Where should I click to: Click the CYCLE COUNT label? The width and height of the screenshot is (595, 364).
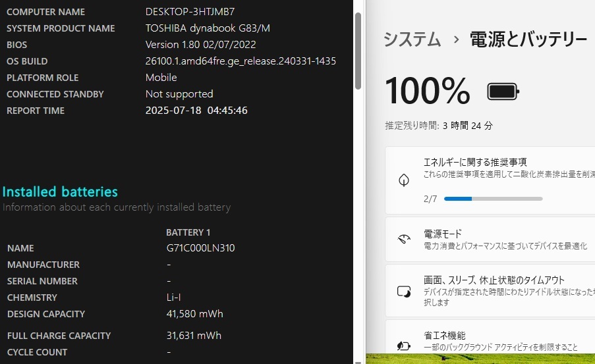coord(37,352)
